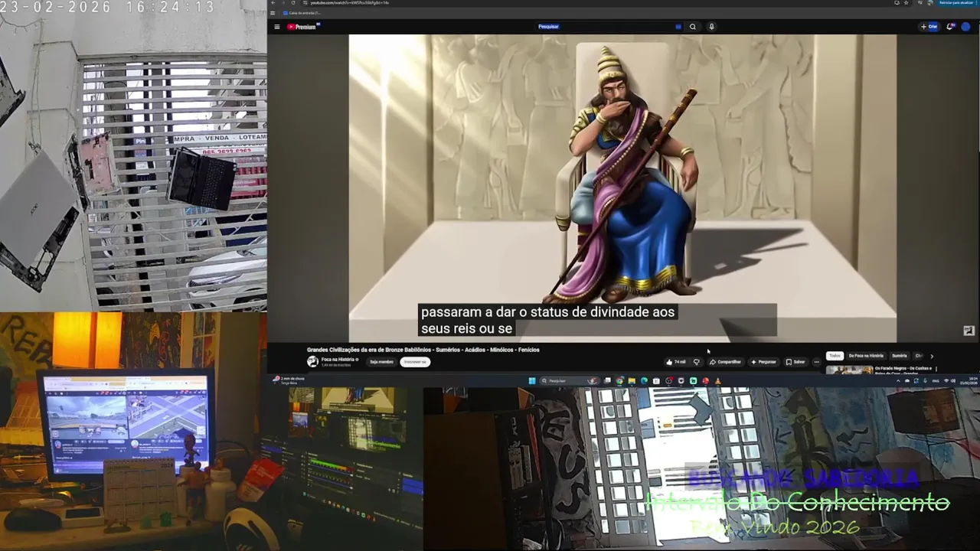Image resolution: width=980 pixels, height=551 pixels.
Task: Click the Seja membro button
Action: (381, 362)
